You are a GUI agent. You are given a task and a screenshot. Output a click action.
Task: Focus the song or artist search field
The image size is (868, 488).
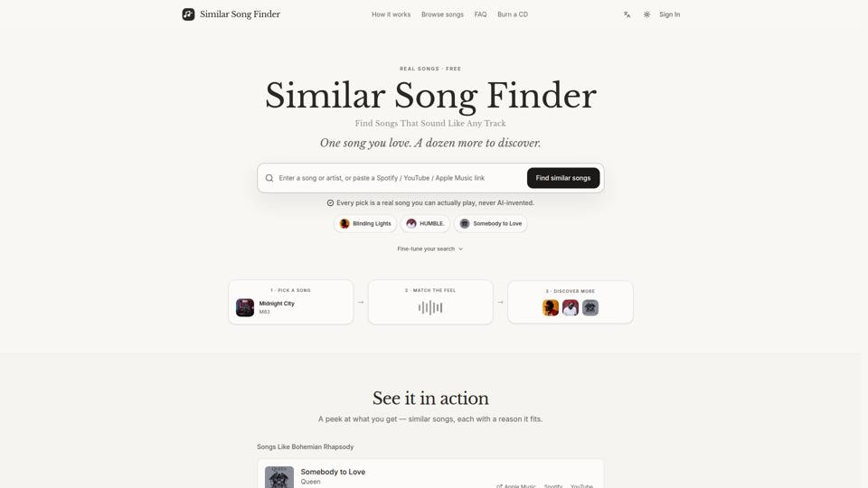(399, 178)
